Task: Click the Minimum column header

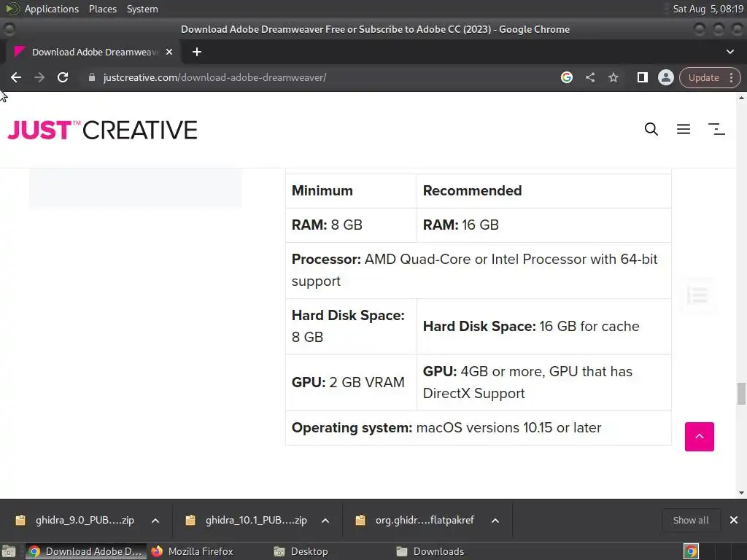Action: tap(351, 191)
